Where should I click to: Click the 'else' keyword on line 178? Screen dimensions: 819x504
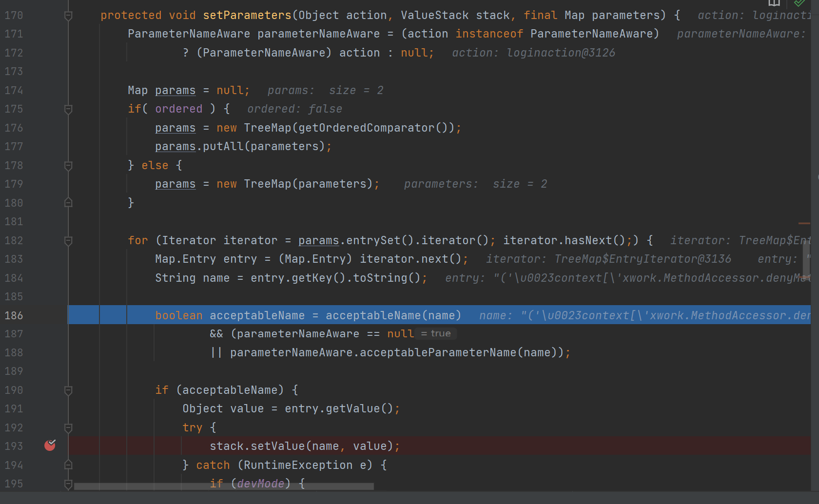tap(155, 165)
